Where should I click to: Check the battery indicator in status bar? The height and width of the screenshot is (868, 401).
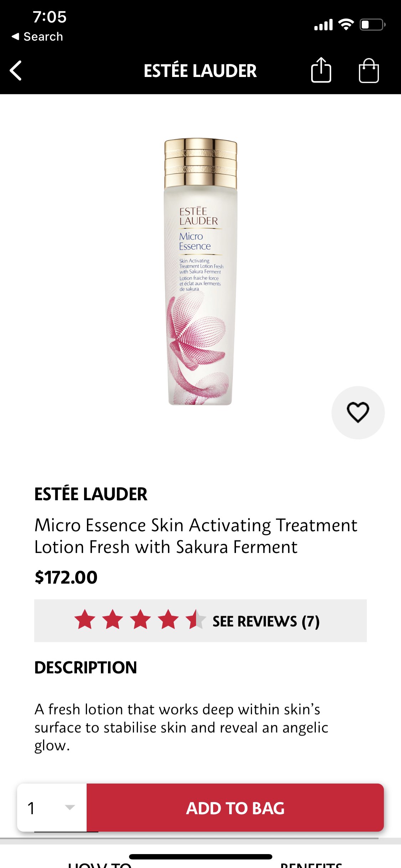(x=372, y=25)
